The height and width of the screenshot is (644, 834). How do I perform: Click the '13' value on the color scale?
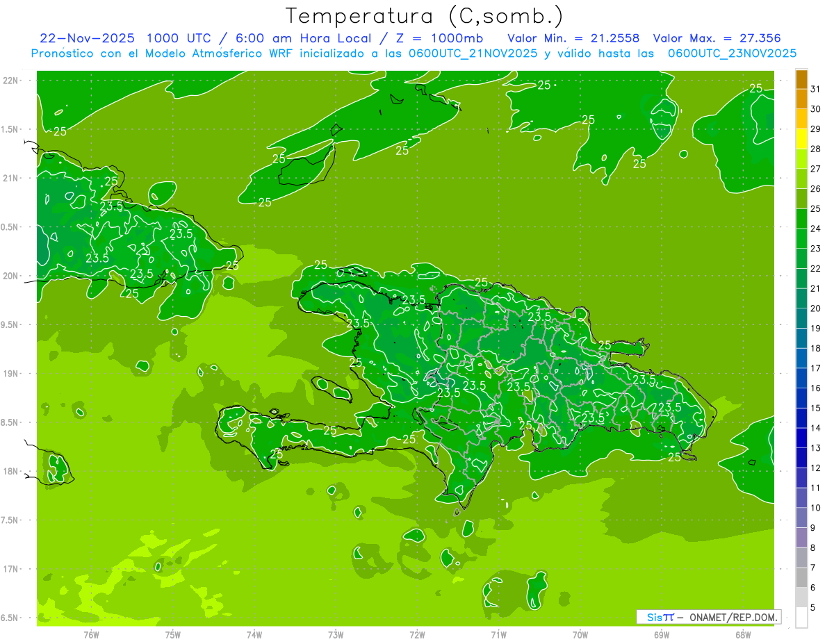click(x=816, y=448)
